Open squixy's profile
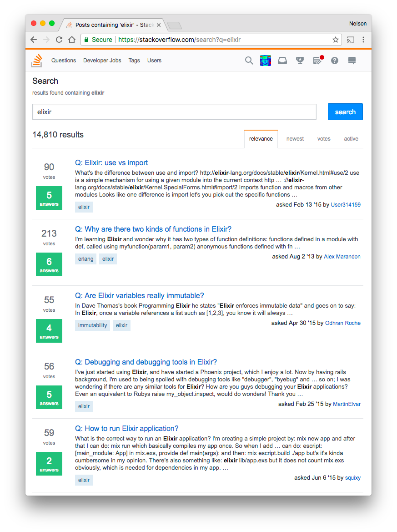Viewport: 397px width, 532px height. click(353, 478)
